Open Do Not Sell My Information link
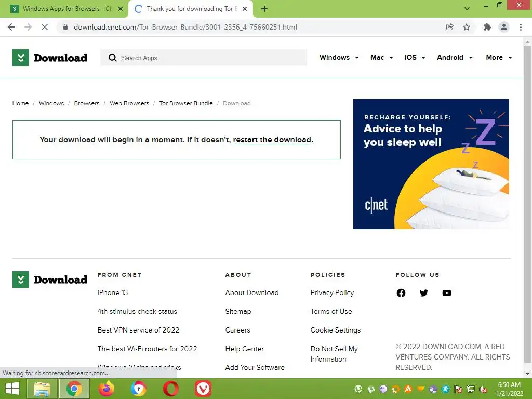The width and height of the screenshot is (532, 399). (334, 354)
